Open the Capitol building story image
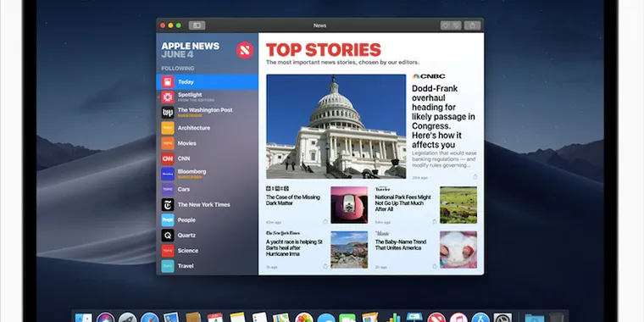Image resolution: width=644 pixels, height=322 pixels. [336, 126]
